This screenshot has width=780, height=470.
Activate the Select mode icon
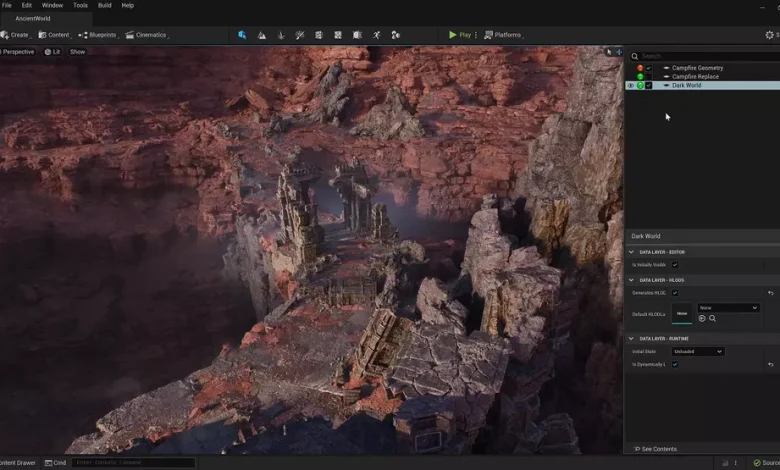[242, 35]
